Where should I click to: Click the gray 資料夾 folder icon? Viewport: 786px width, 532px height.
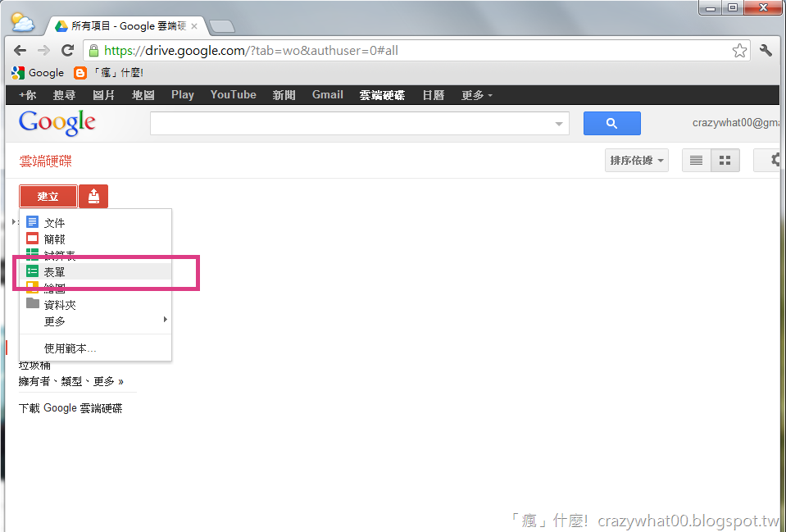[x=32, y=303]
